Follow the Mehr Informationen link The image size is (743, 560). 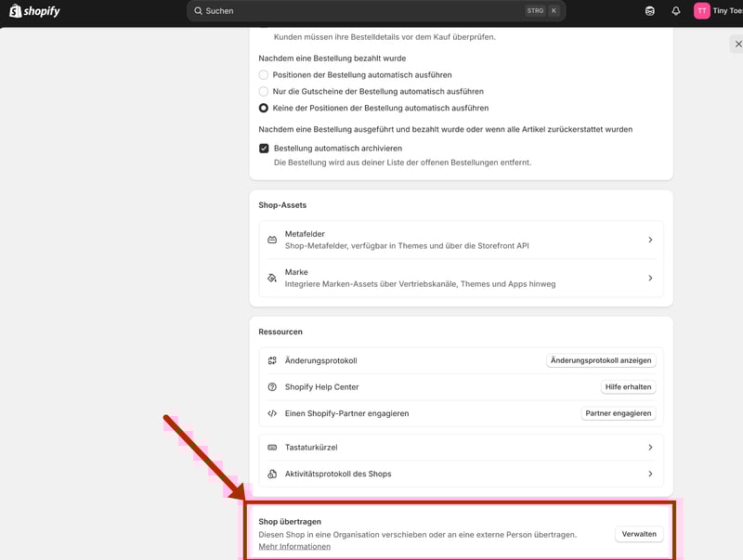294,547
